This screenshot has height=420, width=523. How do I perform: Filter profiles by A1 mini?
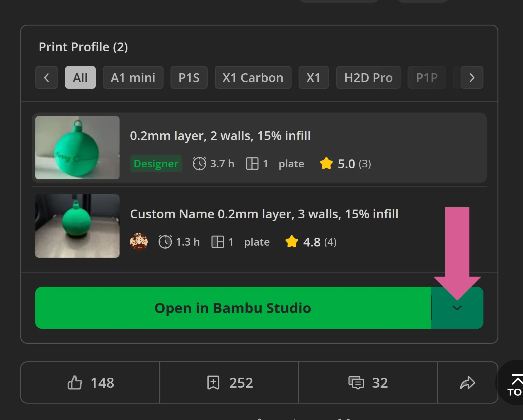(x=133, y=77)
